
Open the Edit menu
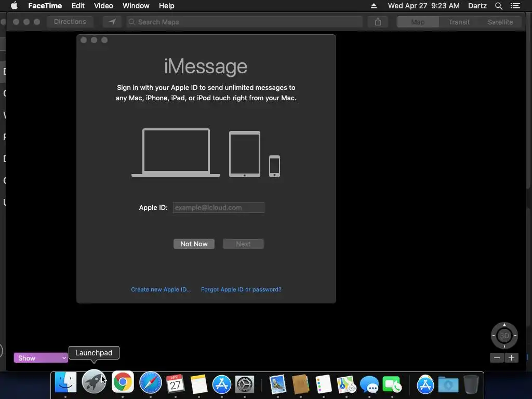pos(78,6)
